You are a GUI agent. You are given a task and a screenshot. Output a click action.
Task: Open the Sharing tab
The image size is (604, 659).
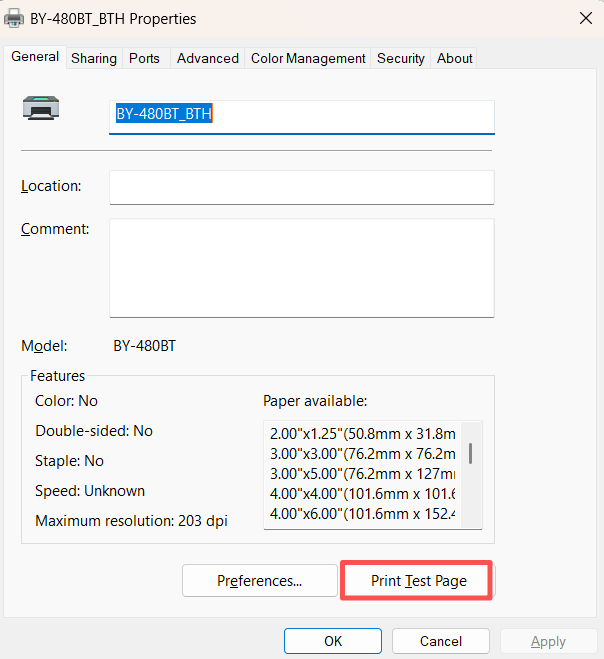94,58
